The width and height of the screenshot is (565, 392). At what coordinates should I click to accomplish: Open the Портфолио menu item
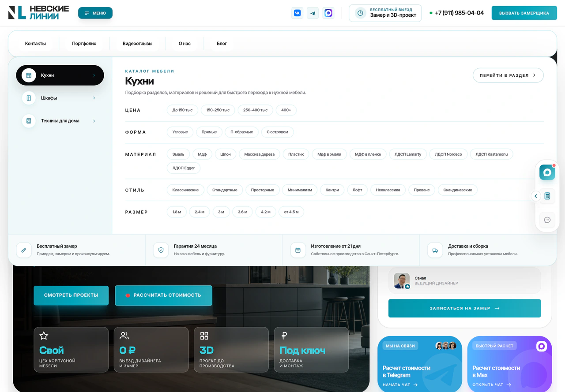84,44
